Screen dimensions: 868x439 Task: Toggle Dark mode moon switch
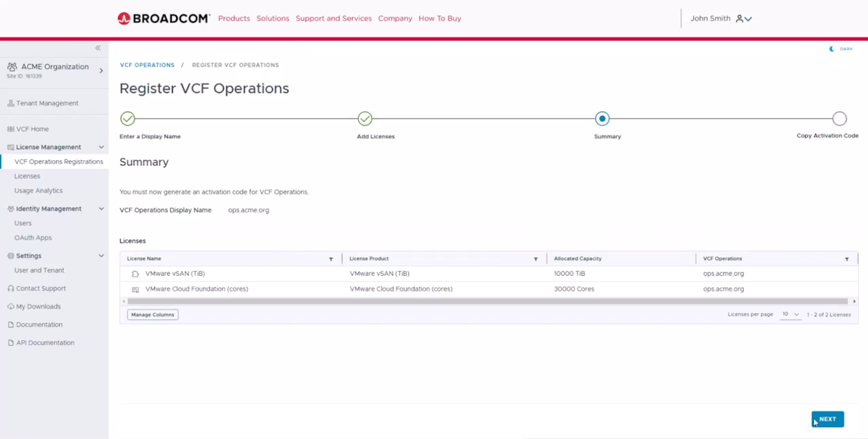(x=832, y=49)
